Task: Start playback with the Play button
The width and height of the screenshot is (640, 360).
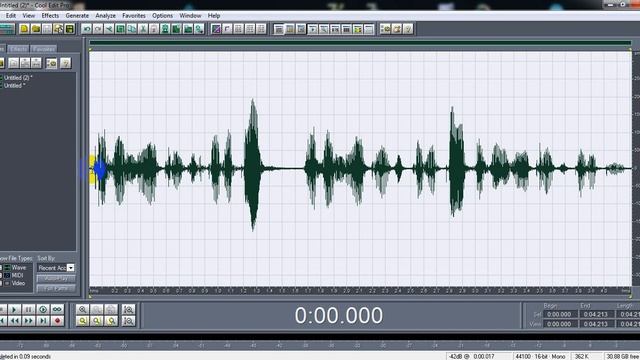Action: (14, 309)
